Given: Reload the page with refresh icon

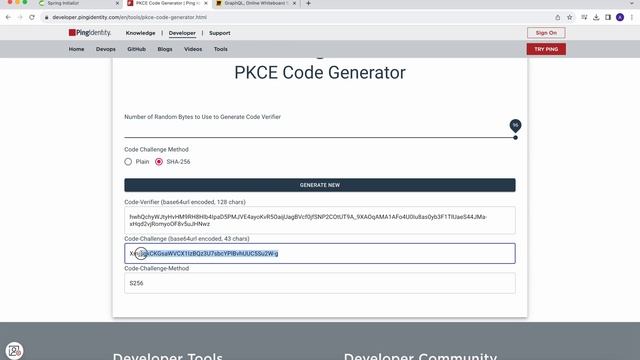Looking at the screenshot, I should tap(32, 18).
